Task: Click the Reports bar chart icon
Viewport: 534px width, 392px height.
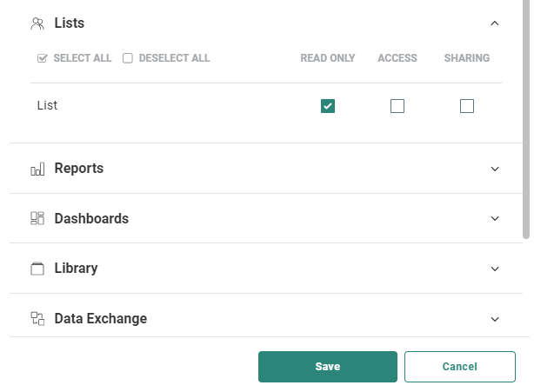Action: pyautogui.click(x=37, y=169)
